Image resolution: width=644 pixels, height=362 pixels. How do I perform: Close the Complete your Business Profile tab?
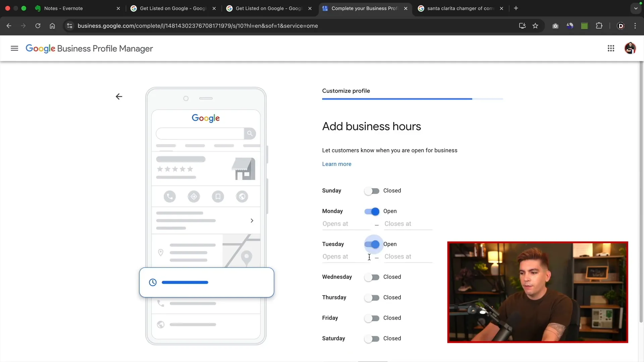406,8
